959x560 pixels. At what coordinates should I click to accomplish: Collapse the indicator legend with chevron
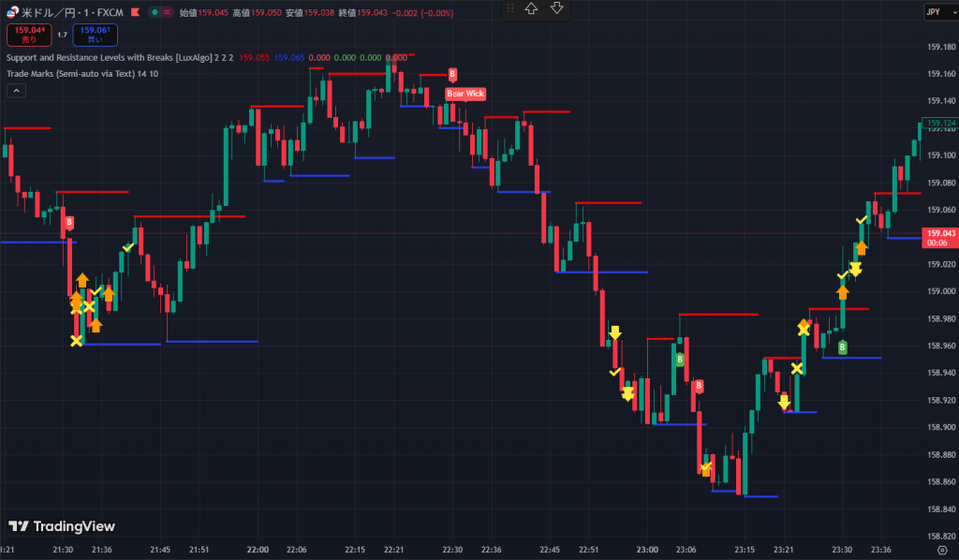coord(16,91)
